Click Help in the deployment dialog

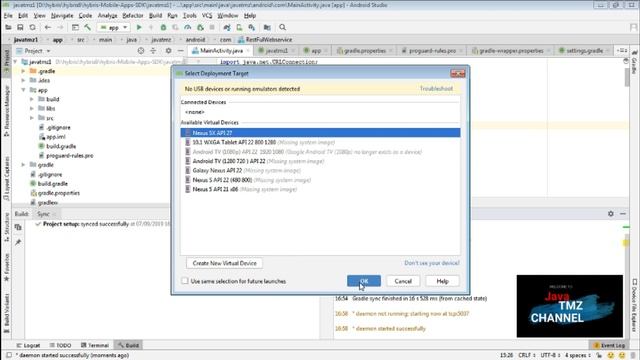(442, 281)
